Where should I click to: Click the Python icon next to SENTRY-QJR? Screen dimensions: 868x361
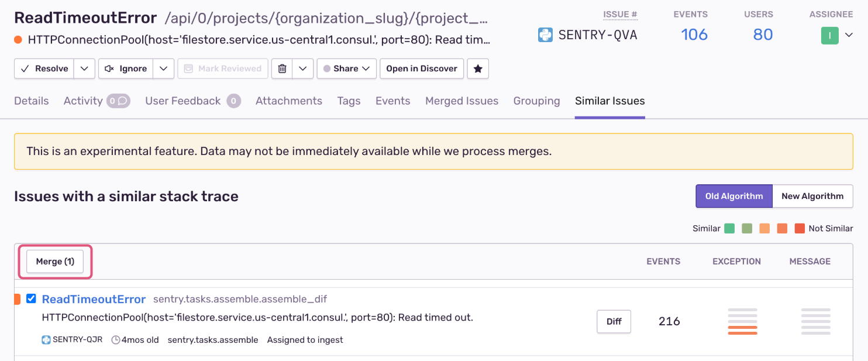[46, 339]
